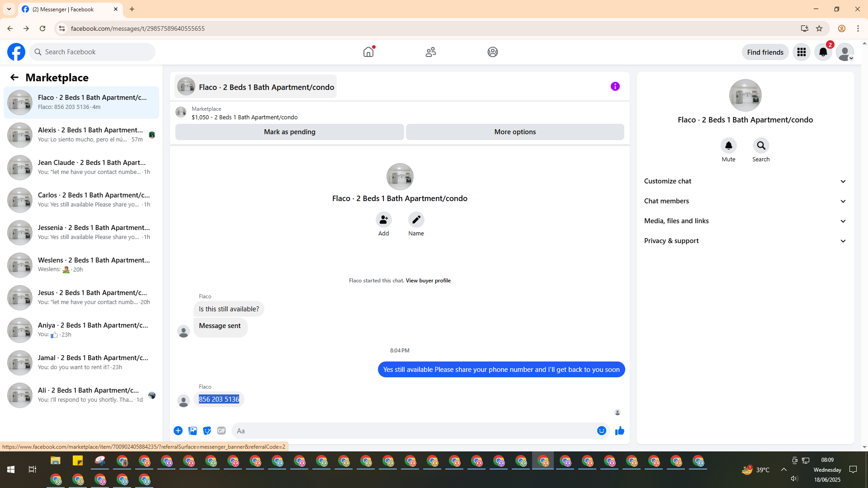Expand the Chat members section
The image size is (868, 488).
pyautogui.click(x=745, y=201)
